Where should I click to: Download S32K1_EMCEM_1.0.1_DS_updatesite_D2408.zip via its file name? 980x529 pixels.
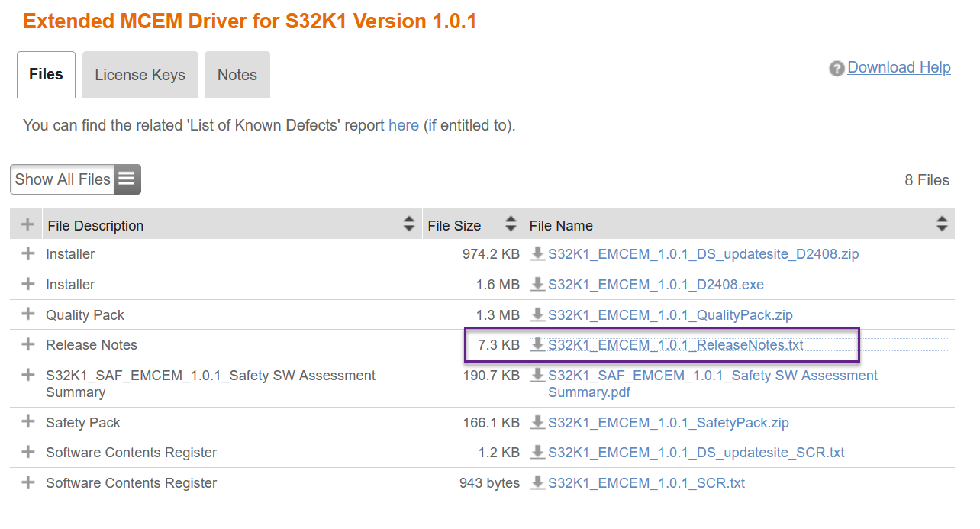[x=704, y=254]
